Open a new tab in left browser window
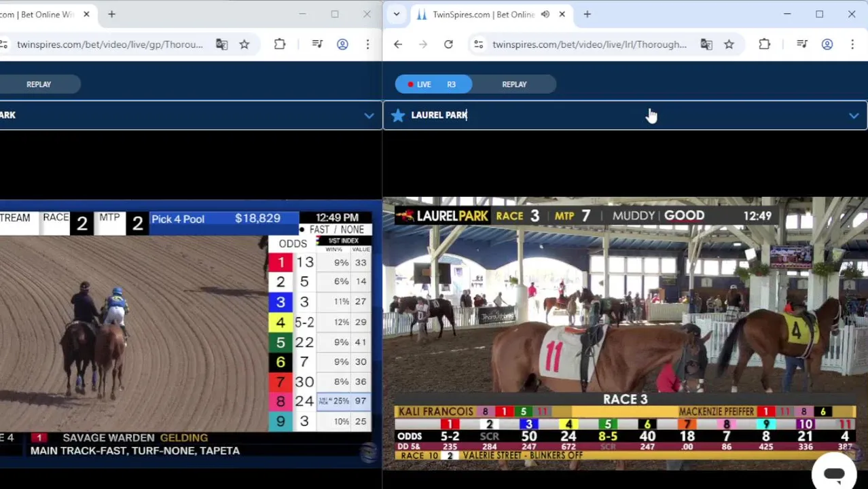Image resolution: width=868 pixels, height=489 pixels. pos(111,14)
